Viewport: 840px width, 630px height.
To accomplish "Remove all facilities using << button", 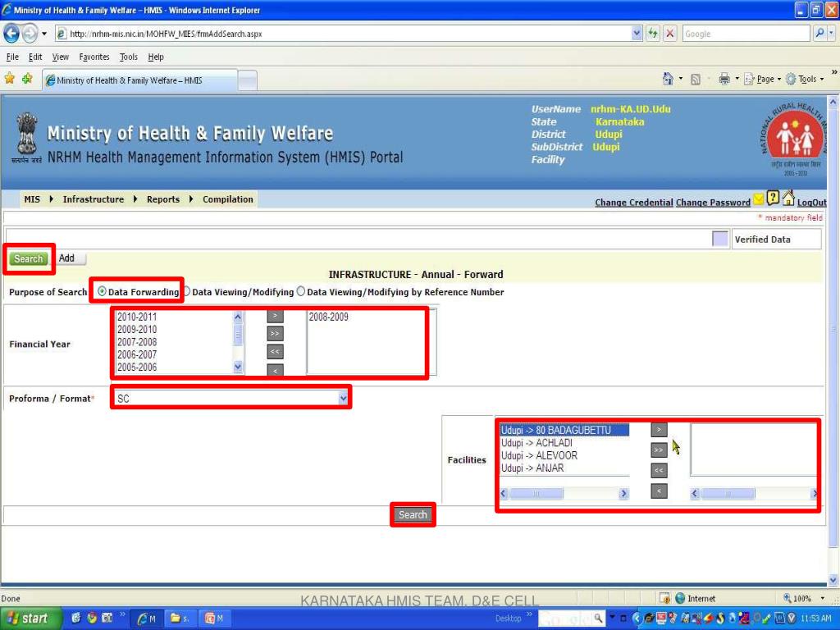I will click(659, 470).
